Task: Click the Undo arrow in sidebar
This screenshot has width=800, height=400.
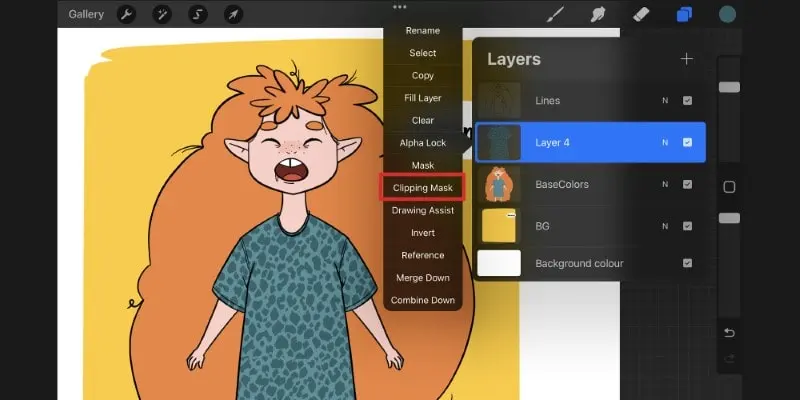Action: point(729,333)
